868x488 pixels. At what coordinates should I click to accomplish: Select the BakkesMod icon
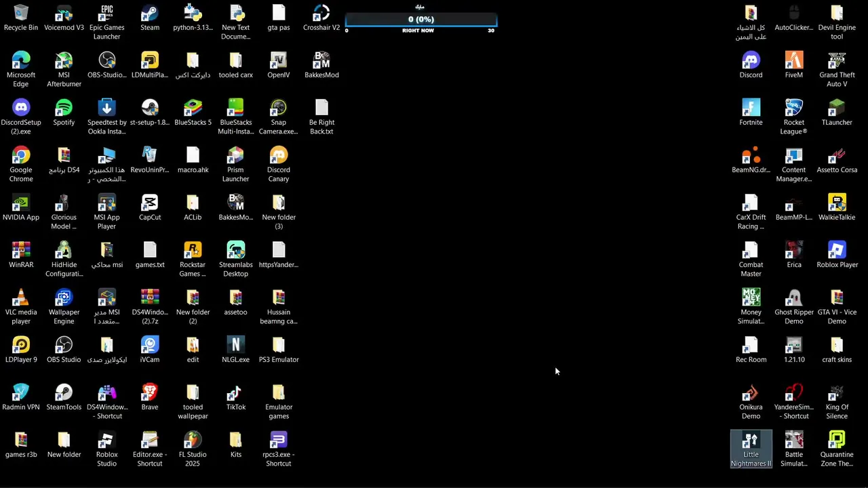click(x=321, y=66)
